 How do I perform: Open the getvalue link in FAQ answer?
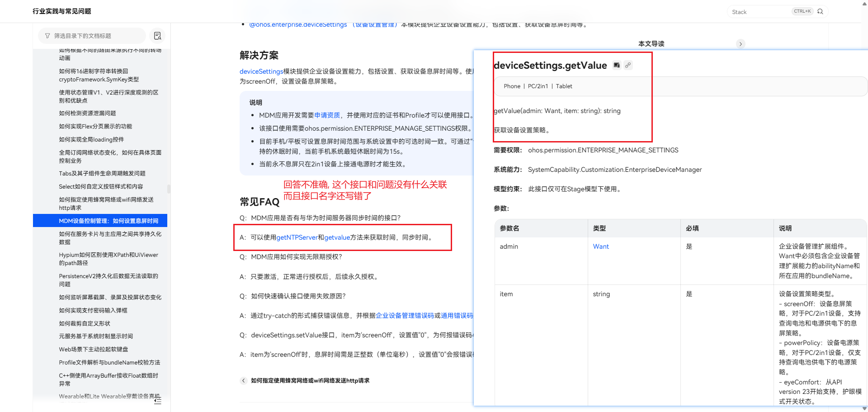pos(337,237)
